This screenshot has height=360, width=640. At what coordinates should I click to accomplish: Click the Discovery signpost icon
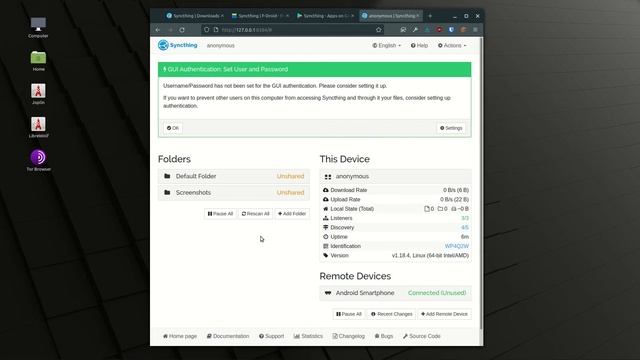326,228
